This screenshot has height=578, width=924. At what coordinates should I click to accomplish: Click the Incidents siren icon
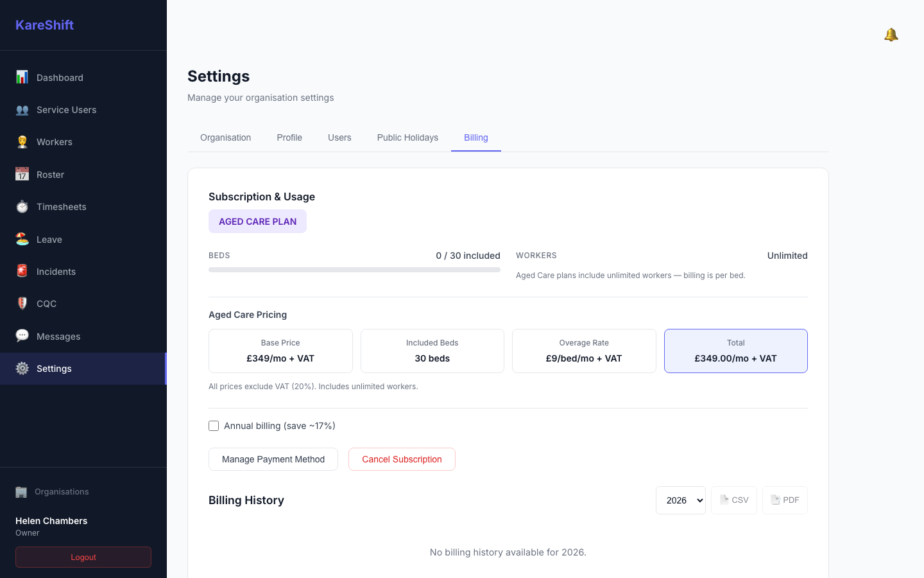(22, 271)
